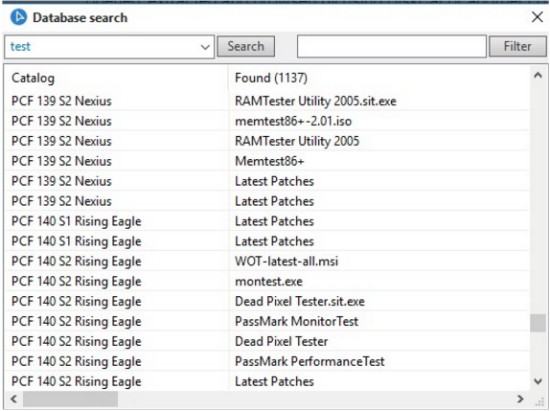
Task: Click the Search button
Action: (246, 46)
